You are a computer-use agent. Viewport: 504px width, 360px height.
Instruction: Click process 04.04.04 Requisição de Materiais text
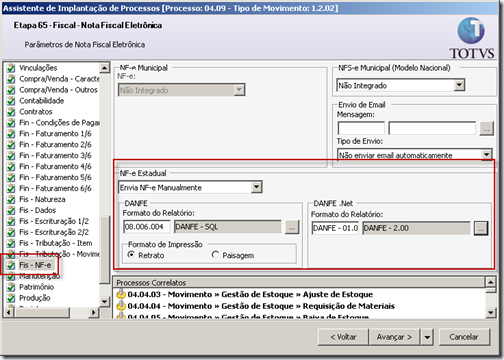tap(261, 306)
